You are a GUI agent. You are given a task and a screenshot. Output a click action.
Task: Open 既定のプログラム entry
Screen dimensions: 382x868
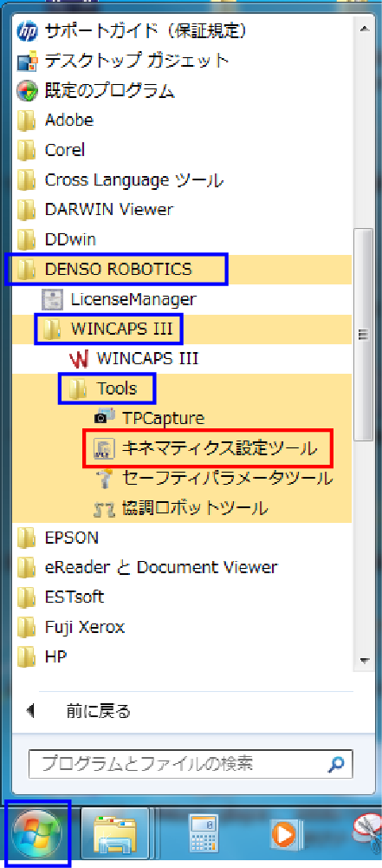pos(95,89)
